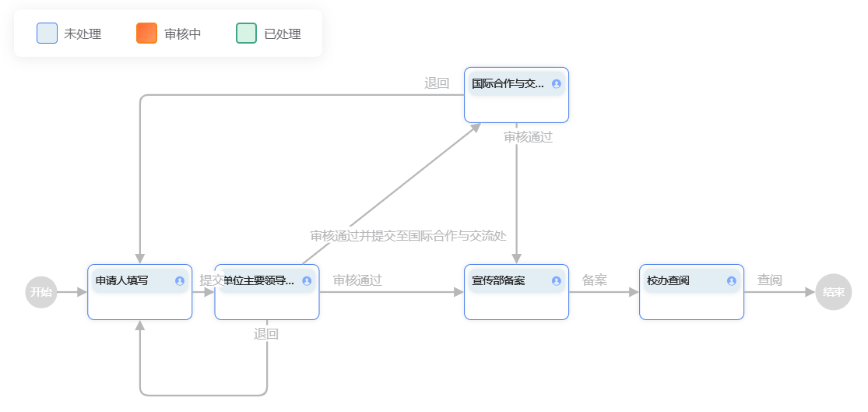The height and width of the screenshot is (412, 868).
Task: Select the 宣传部备案 node title
Action: [x=498, y=281]
